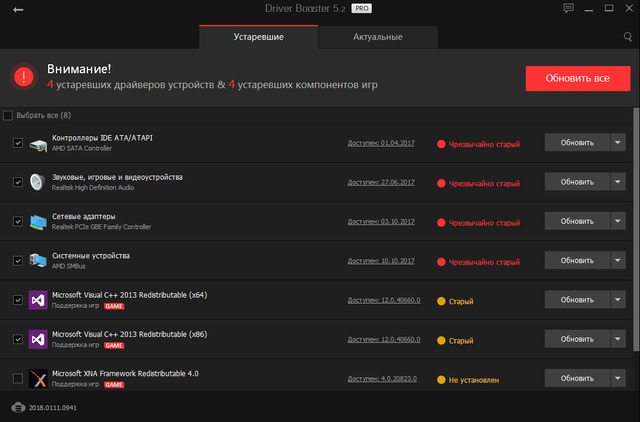This screenshot has width=640, height=422.
Task: Uncheck Visual C++ 2013 Redistributable (x86)
Action: 18,339
